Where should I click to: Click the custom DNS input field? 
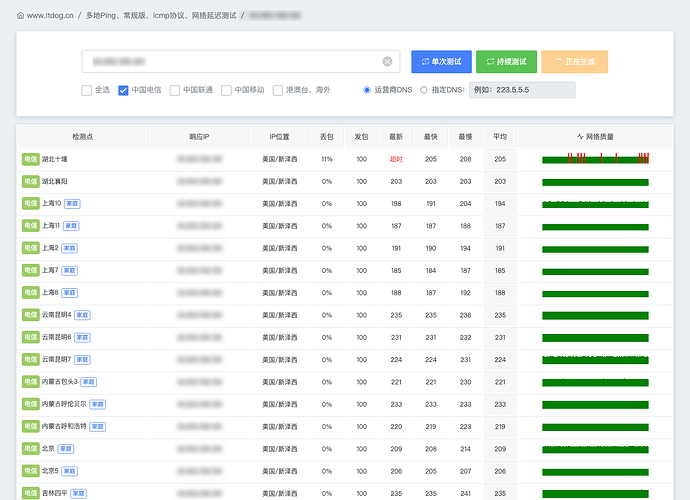(x=522, y=90)
